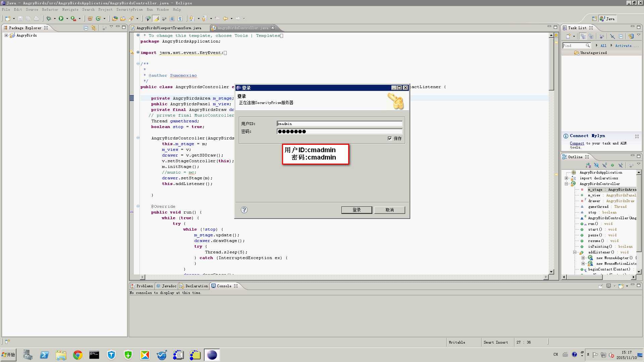The width and height of the screenshot is (644, 362).
Task: Click the New Java Package icon
Action: [90, 19]
